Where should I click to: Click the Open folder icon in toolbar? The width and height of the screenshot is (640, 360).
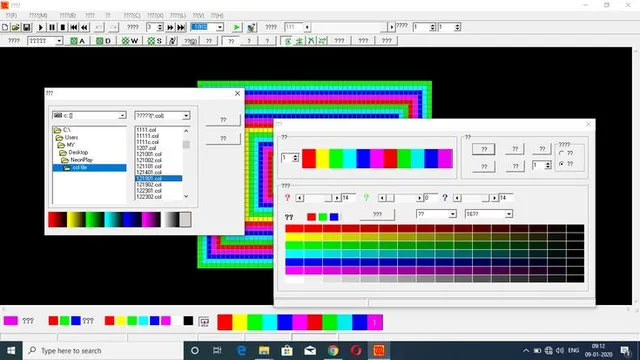pyautogui.click(x=16, y=27)
